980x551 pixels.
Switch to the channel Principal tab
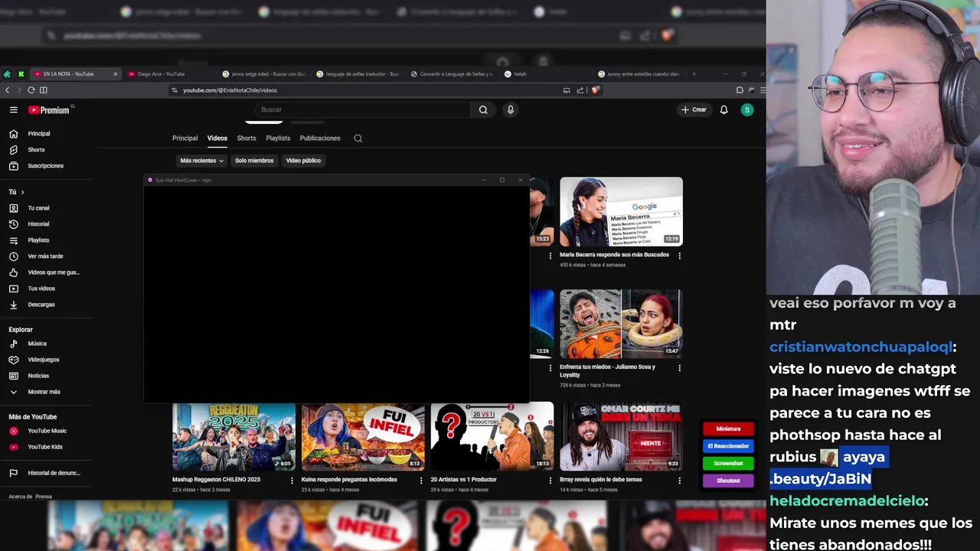tap(185, 139)
